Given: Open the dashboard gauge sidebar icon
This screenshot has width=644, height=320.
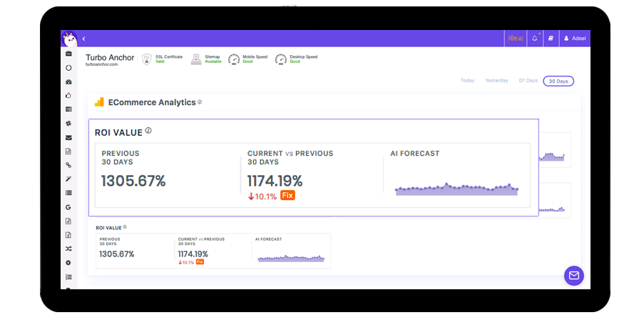Looking at the screenshot, I should 68,82.
